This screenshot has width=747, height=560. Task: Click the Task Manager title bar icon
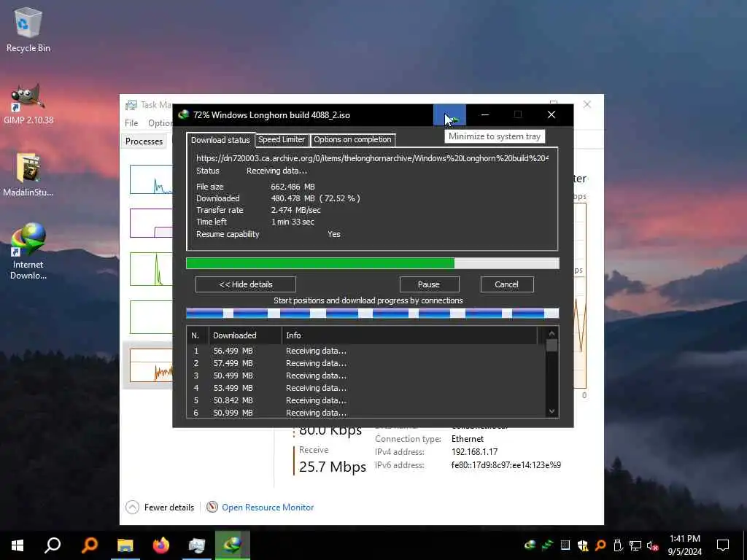[x=131, y=105]
